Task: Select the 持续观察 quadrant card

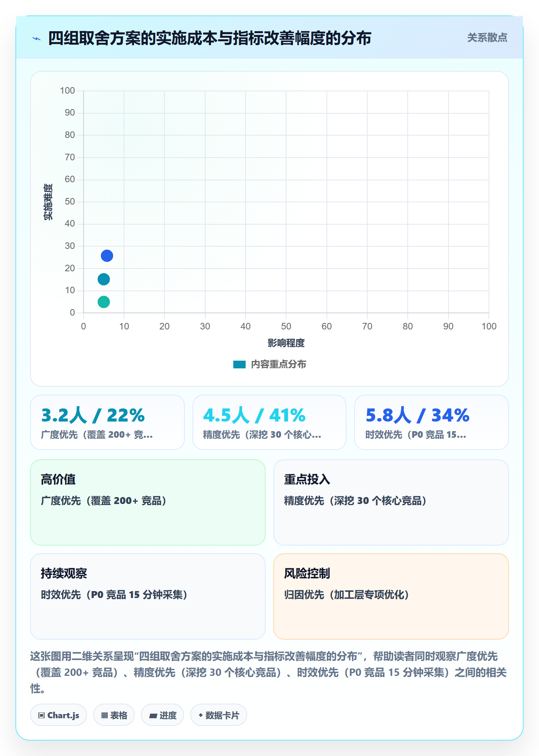Action: tap(148, 596)
